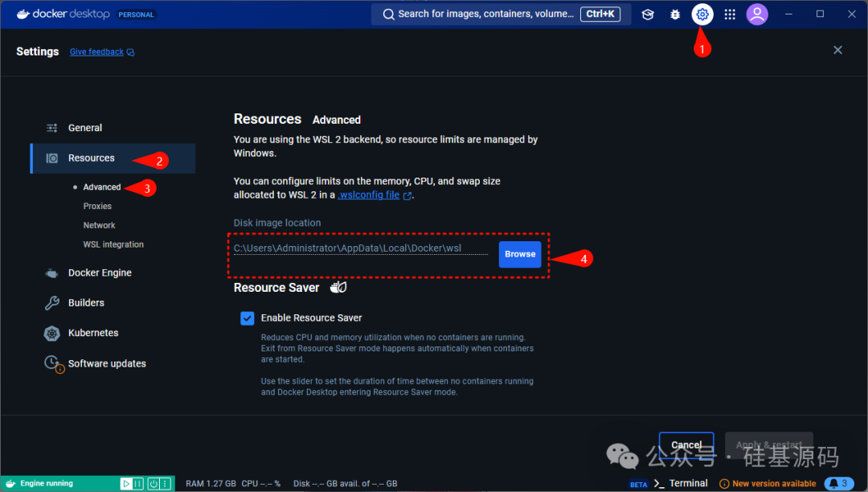Click the RAM 1.27 GB status text
This screenshot has height=492, width=868.
coord(211,484)
